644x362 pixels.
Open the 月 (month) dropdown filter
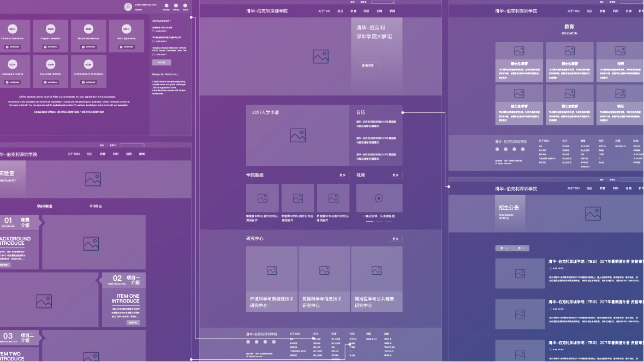(x=521, y=248)
